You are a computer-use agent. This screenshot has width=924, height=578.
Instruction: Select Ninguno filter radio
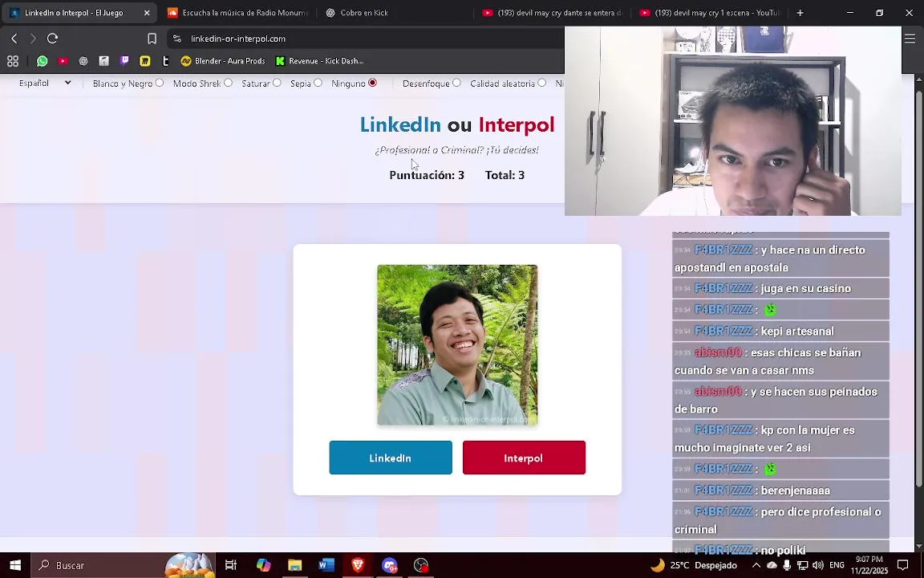coord(372,83)
